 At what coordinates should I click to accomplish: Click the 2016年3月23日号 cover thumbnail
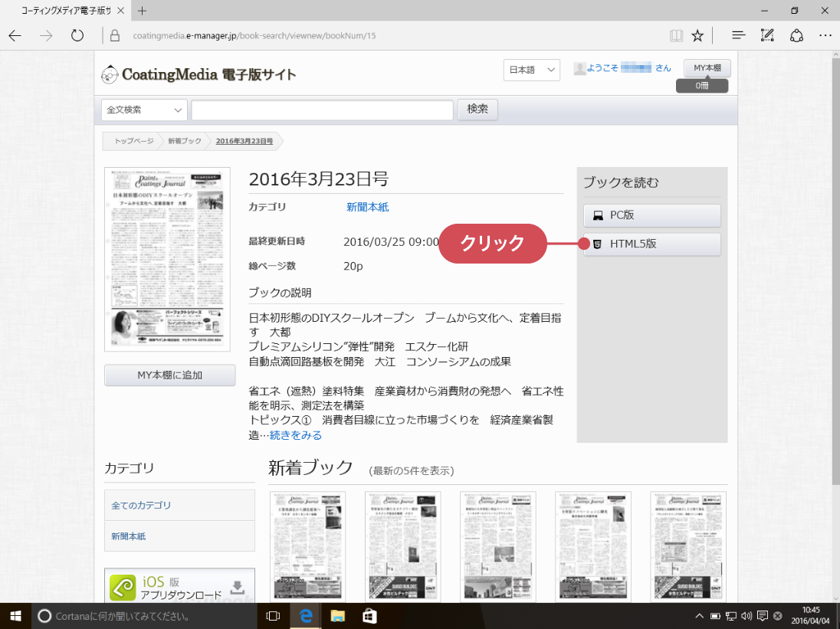(x=167, y=260)
